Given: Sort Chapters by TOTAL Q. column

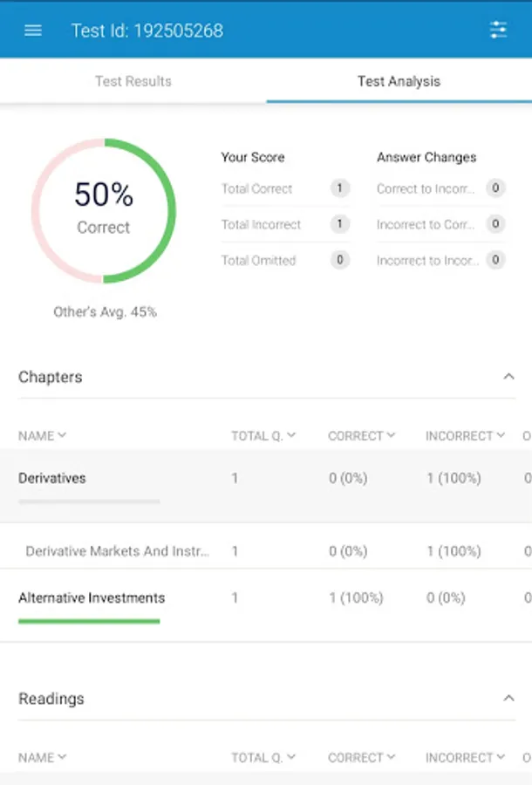Looking at the screenshot, I should tap(263, 435).
